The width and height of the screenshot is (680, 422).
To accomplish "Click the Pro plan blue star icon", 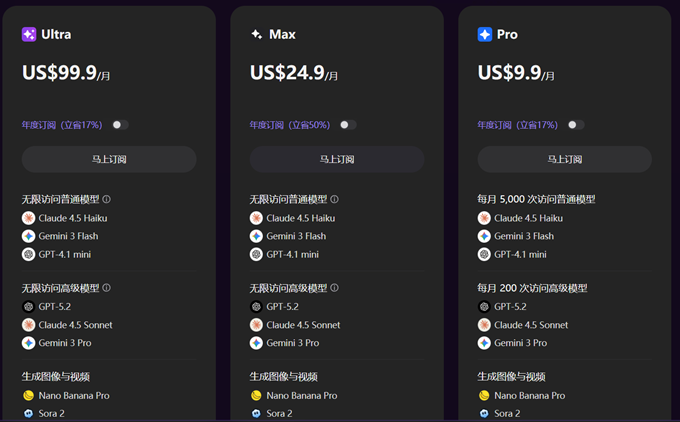I will (485, 34).
